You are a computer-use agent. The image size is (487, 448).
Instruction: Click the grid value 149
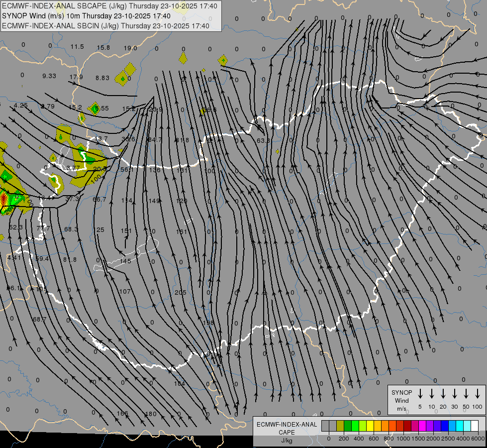pos(154,201)
